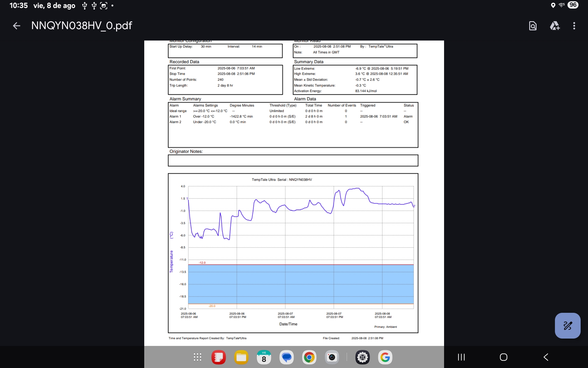The height and width of the screenshot is (368, 588).
Task: Tap the recent apps navigation button
Action: pos(461,357)
